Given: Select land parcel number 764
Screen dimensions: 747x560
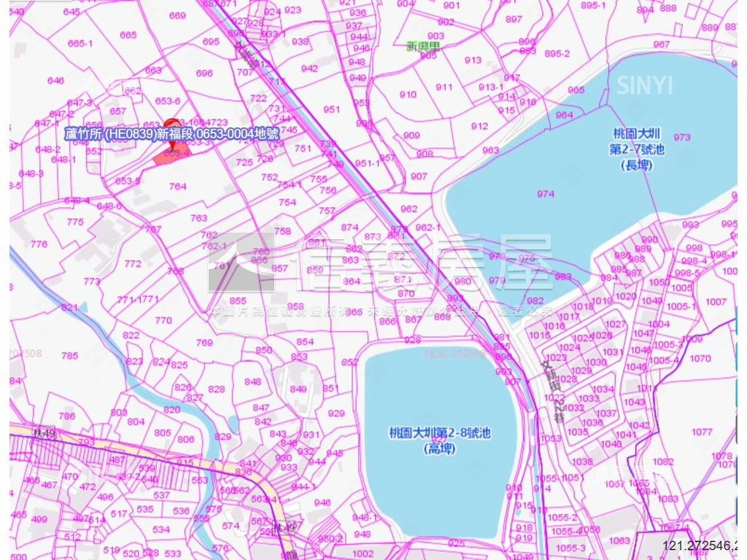Looking at the screenshot, I should pyautogui.click(x=177, y=187).
